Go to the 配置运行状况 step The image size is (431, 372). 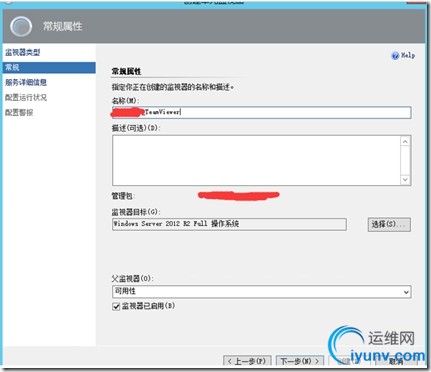pyautogui.click(x=26, y=97)
